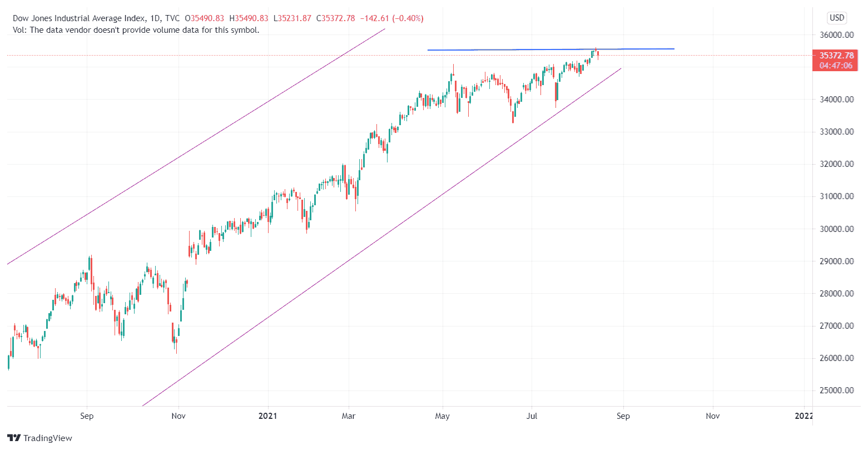Image resolution: width=868 pixels, height=450 pixels.
Task: Click the May time axis label
Action: click(x=443, y=416)
